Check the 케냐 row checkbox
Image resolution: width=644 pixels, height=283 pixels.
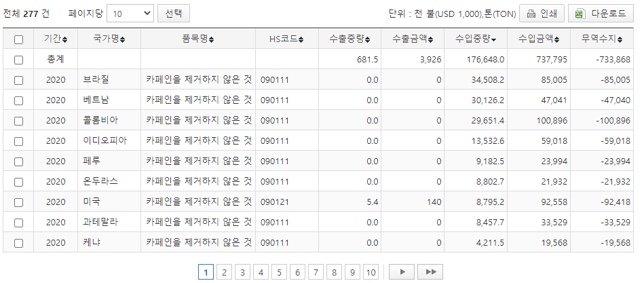pyautogui.click(x=18, y=243)
